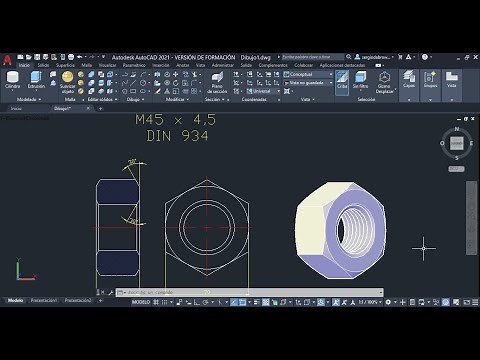Viewport: 480px width, 360px height.
Task: Expand the Modificar panel
Action: pos(177,99)
